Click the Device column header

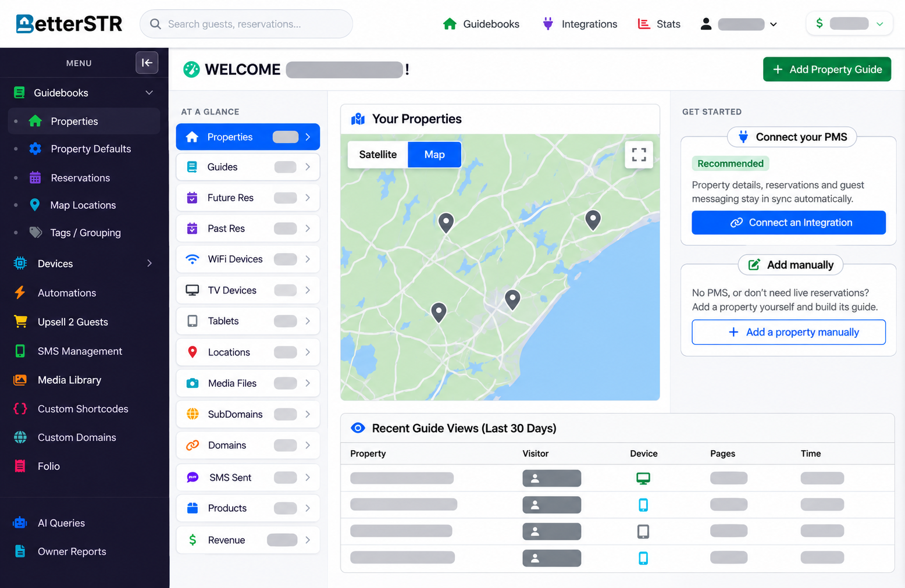(x=644, y=454)
